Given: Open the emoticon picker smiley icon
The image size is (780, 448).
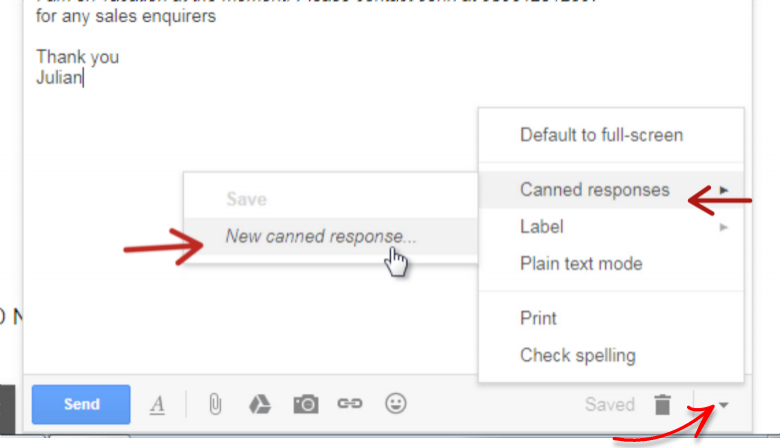Looking at the screenshot, I should pyautogui.click(x=395, y=403).
